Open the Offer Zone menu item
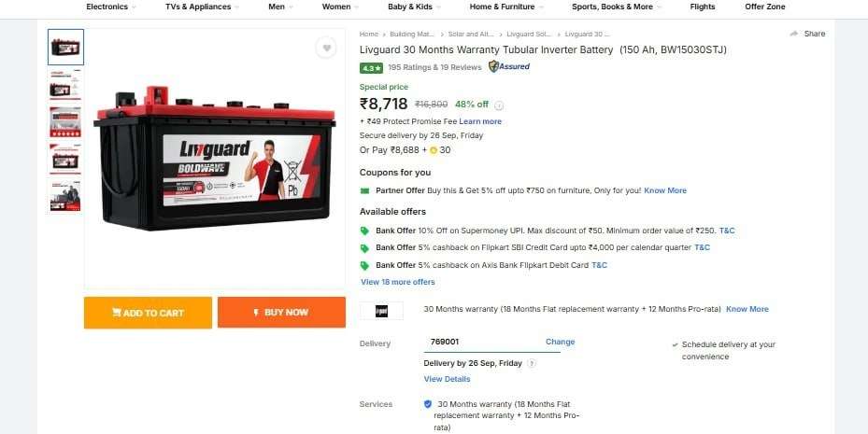 (765, 7)
